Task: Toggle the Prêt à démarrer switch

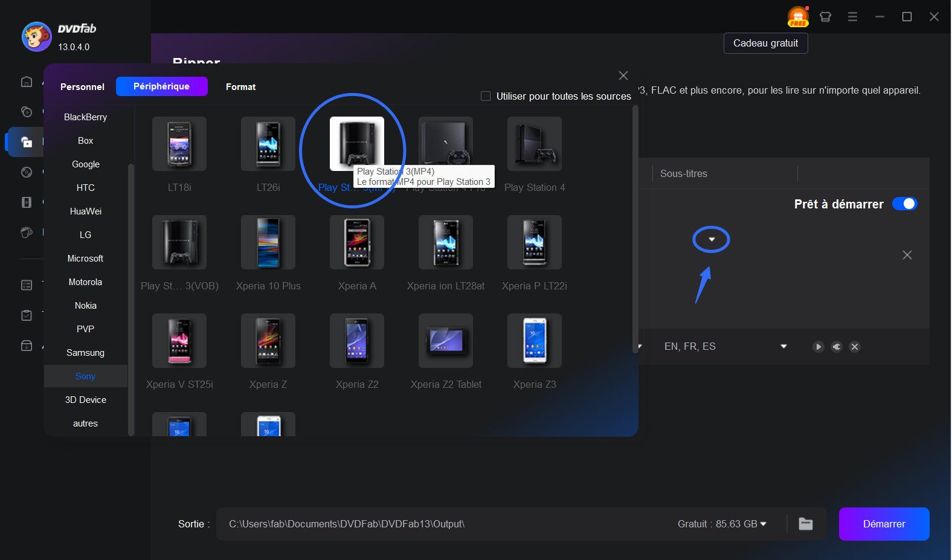Action: coord(904,204)
